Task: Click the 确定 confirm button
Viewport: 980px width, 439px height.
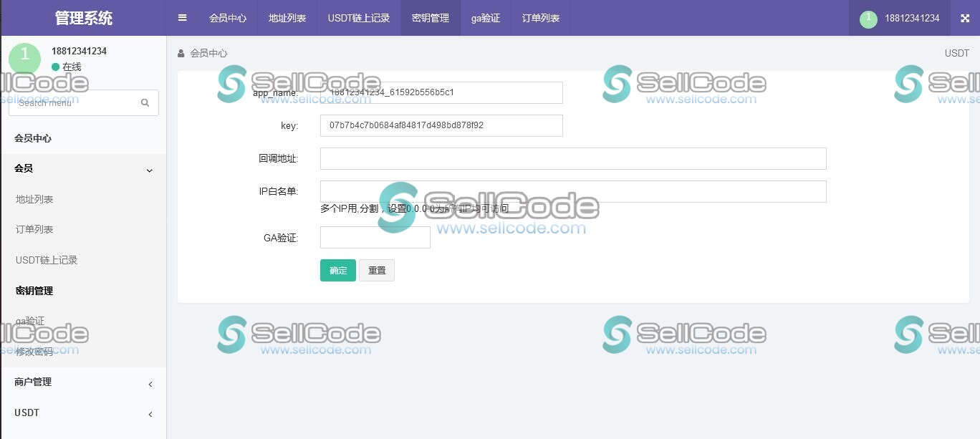Action: [x=338, y=270]
